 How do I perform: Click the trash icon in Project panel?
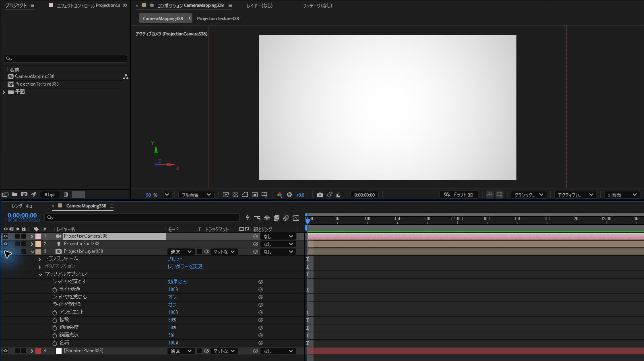click(66, 195)
